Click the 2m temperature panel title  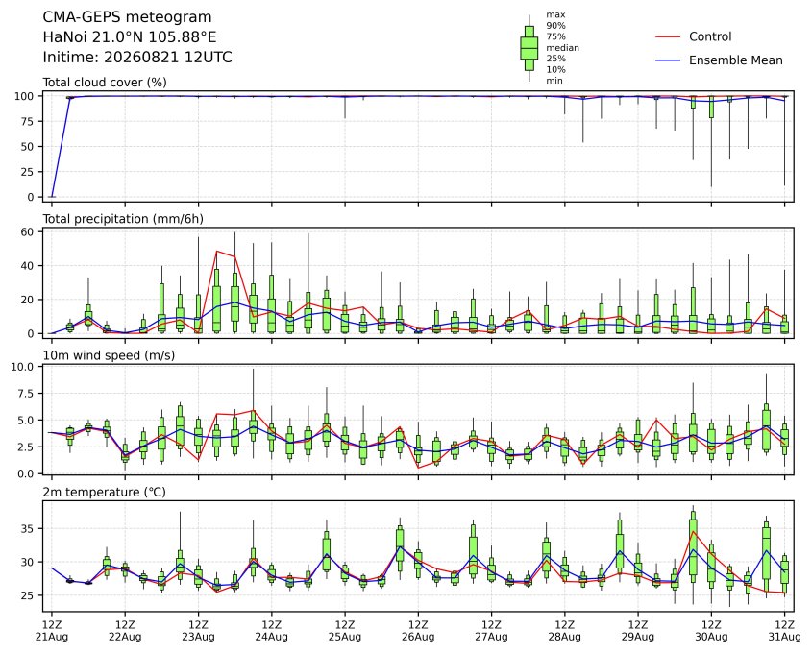[x=104, y=492]
